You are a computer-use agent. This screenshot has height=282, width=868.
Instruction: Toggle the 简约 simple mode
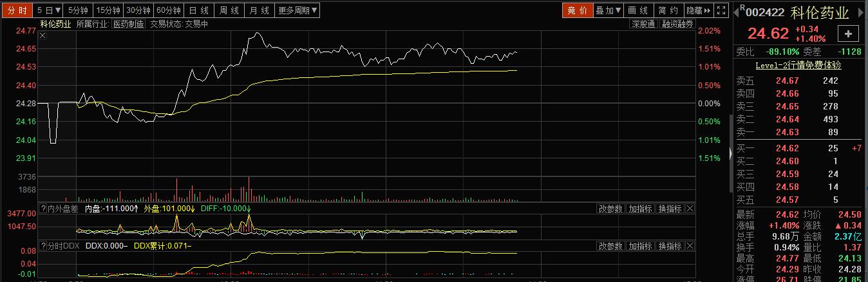(669, 10)
